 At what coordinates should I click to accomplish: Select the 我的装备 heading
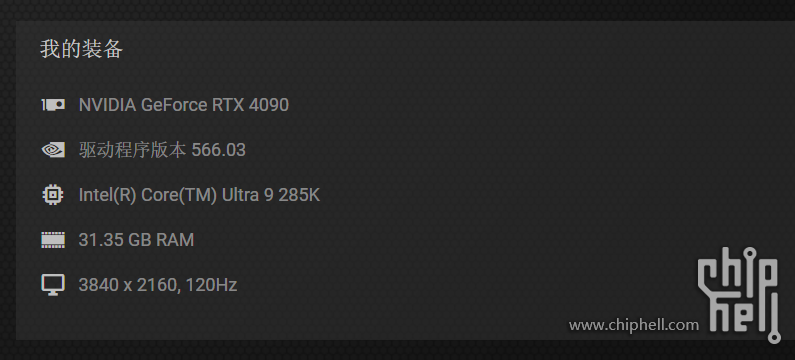tap(81, 49)
